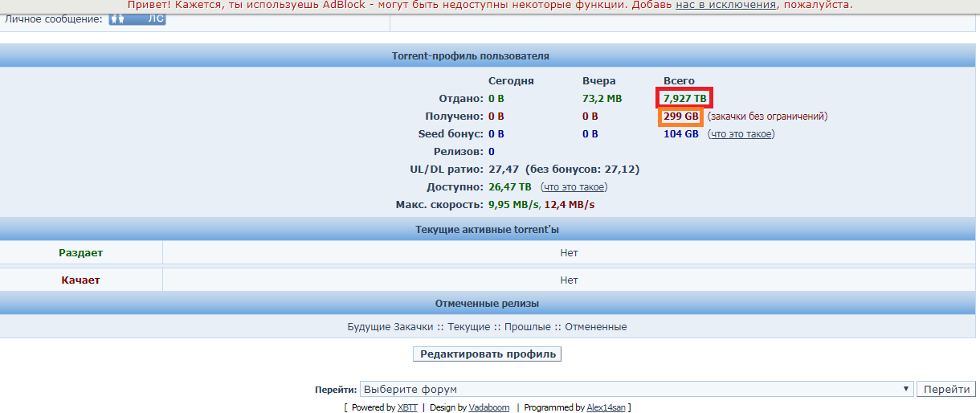Click 'что это такое' beside Доступно value
The height and width of the screenshot is (413, 980).
tap(574, 187)
